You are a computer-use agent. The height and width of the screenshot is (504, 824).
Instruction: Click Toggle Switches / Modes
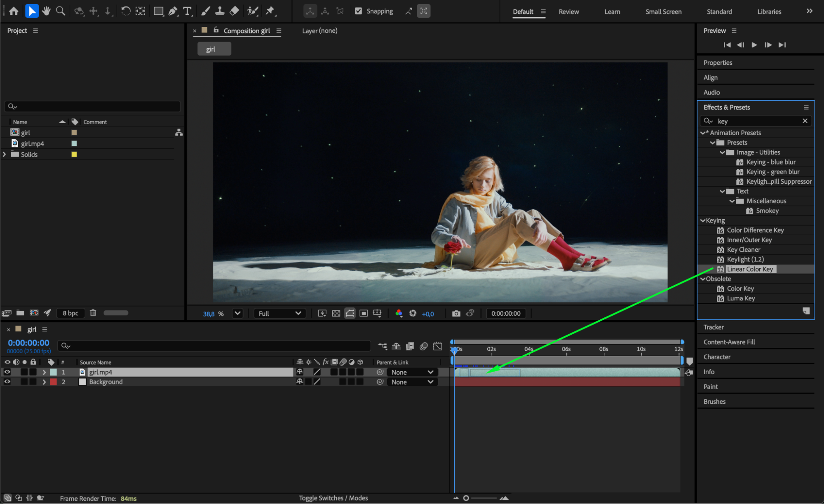tap(333, 498)
